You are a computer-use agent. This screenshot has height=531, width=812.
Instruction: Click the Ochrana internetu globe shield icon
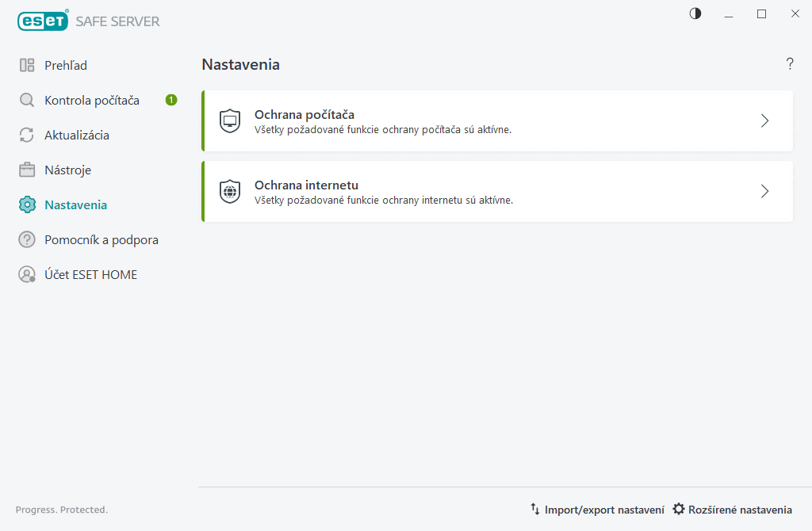tap(230, 192)
